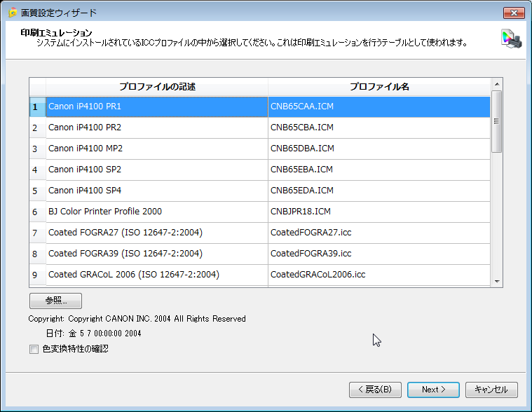The width and height of the screenshot is (532, 412).
Task: Select the Canon iP4100 PR2 profile row
Action: (156, 128)
